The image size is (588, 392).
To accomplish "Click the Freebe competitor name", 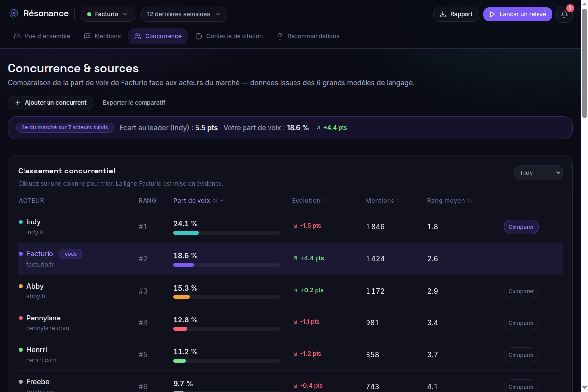I will (x=38, y=382).
